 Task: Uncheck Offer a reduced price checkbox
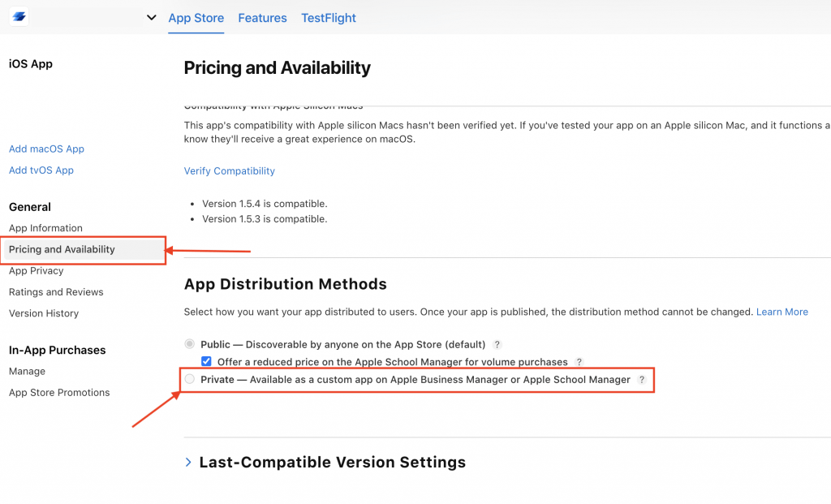point(206,361)
